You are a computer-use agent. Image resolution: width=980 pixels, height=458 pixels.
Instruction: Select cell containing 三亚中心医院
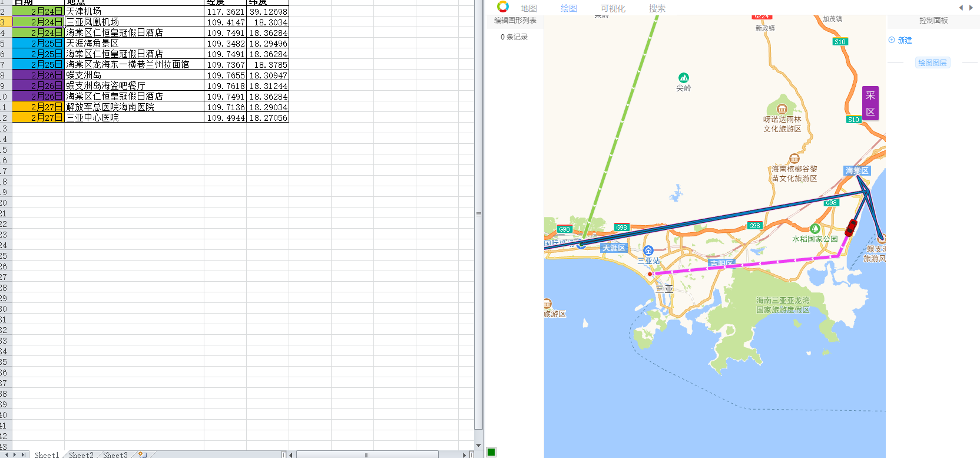134,117
